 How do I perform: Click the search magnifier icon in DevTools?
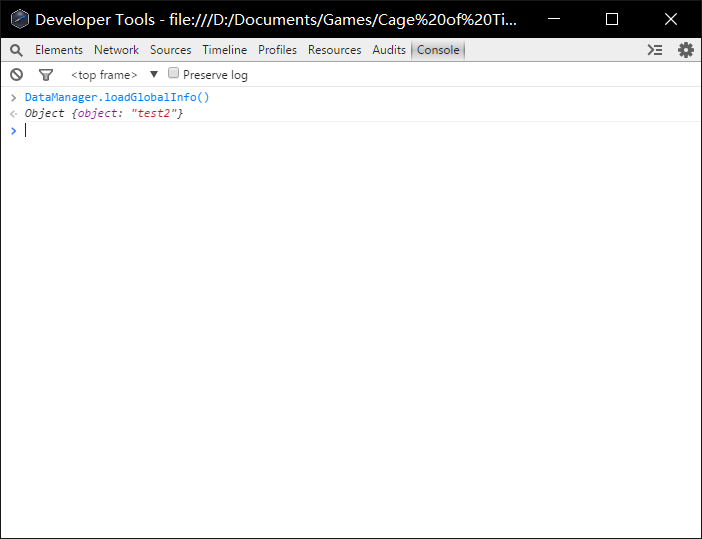point(17,50)
